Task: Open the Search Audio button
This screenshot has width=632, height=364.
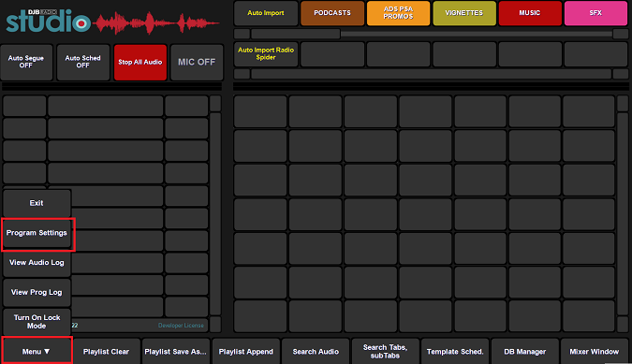Action: tap(316, 352)
